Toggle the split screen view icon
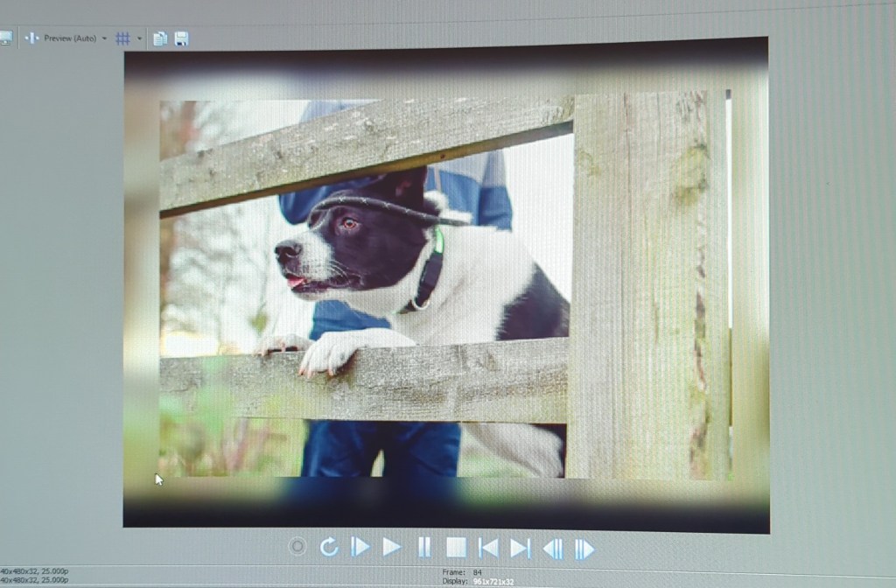Viewport: 896px width, 588px height. (x=32, y=38)
